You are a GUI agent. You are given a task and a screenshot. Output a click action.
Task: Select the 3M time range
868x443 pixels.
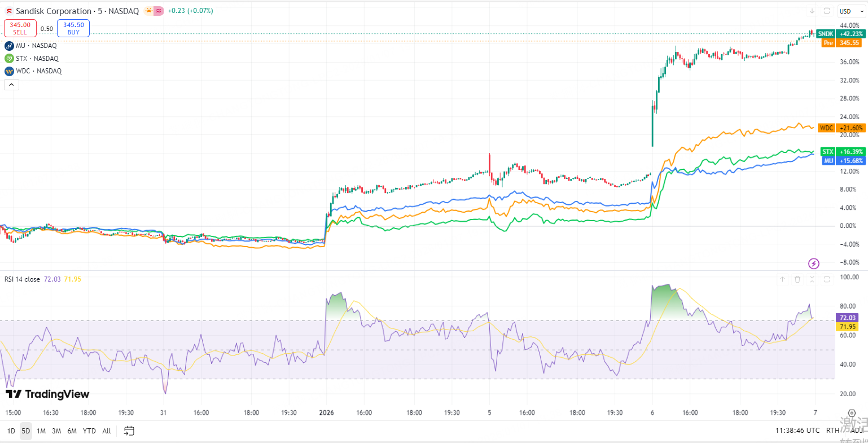pyautogui.click(x=56, y=431)
